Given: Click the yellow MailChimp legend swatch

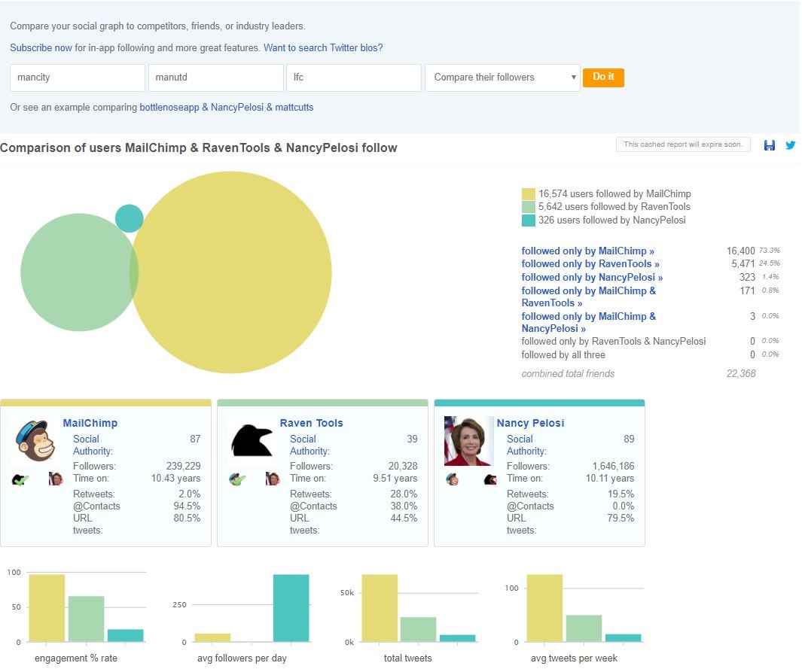Looking at the screenshot, I should point(528,194).
